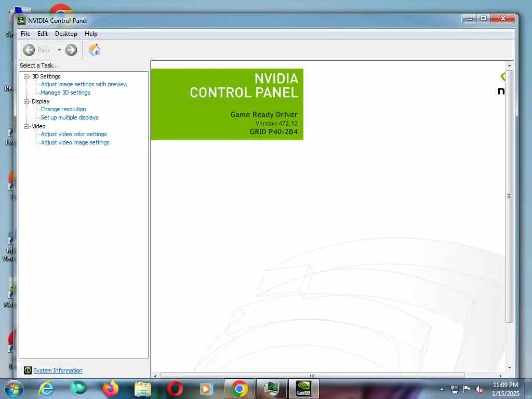
Task: Open the File menu
Action: pyautogui.click(x=25, y=34)
